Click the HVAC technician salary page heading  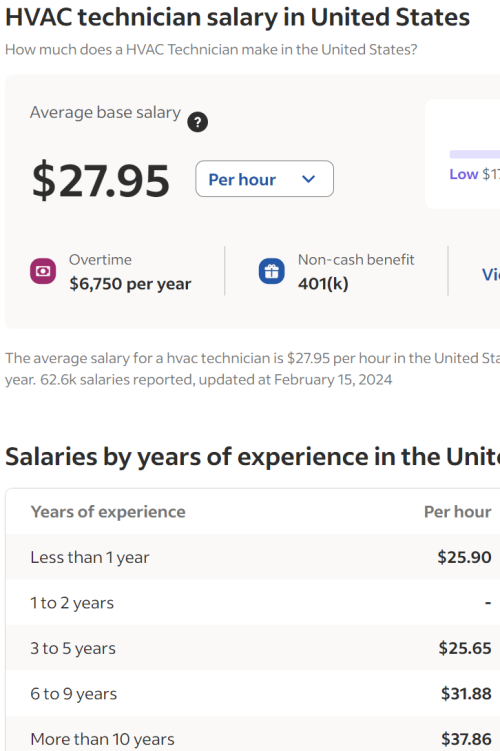(238, 18)
